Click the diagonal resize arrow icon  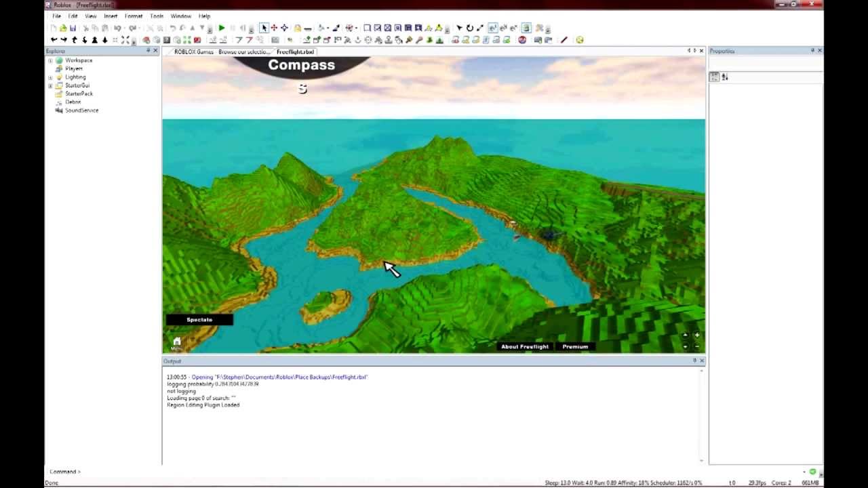(480, 28)
